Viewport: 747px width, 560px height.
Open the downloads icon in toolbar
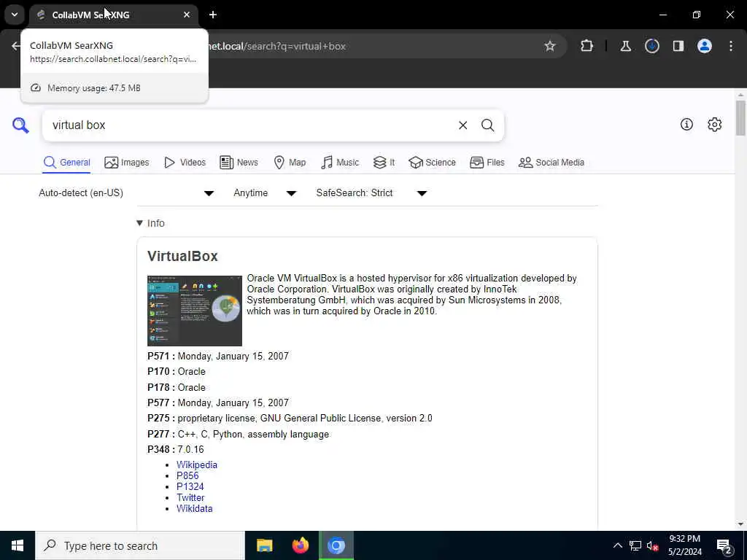pos(651,46)
